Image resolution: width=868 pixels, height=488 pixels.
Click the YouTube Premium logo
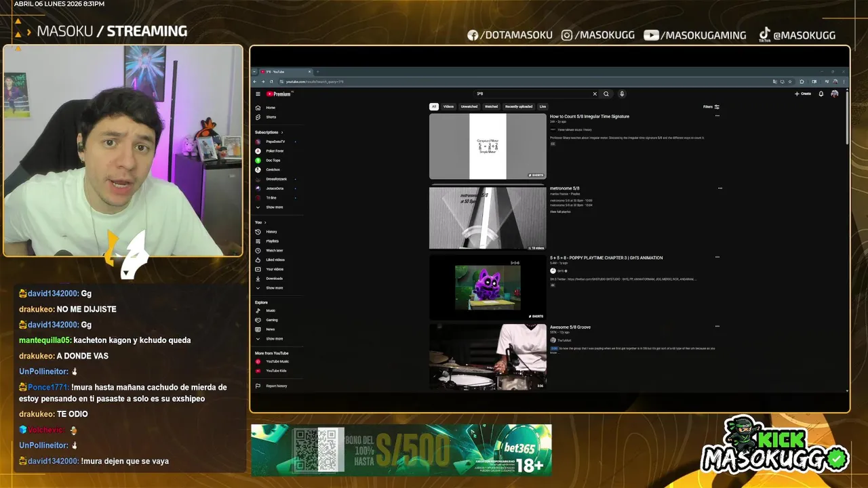279,94
